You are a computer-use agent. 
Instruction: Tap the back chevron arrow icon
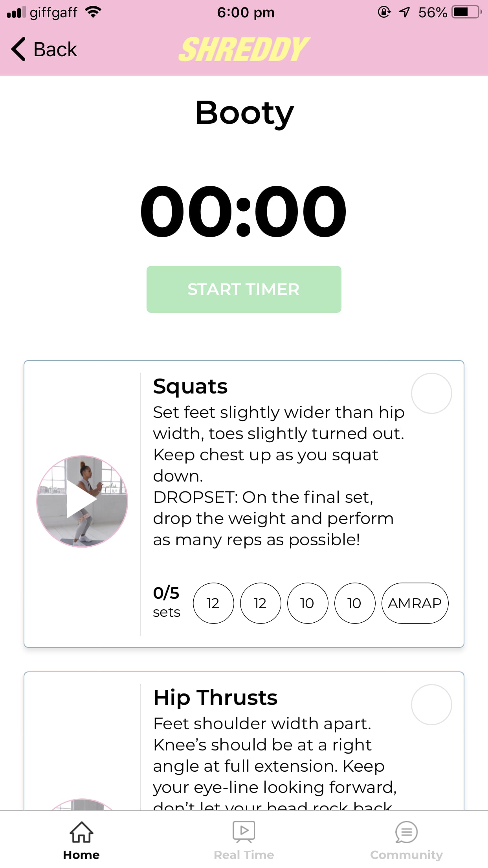pyautogui.click(x=18, y=49)
